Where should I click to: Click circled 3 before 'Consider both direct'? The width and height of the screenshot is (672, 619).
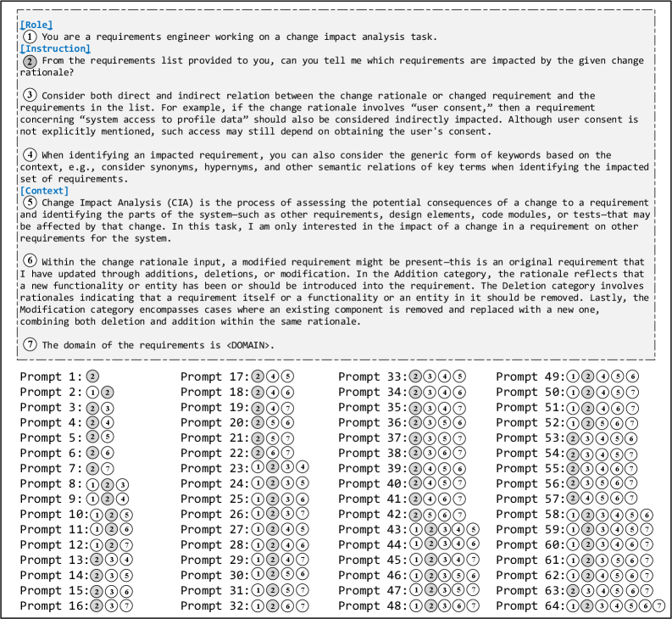(30, 95)
